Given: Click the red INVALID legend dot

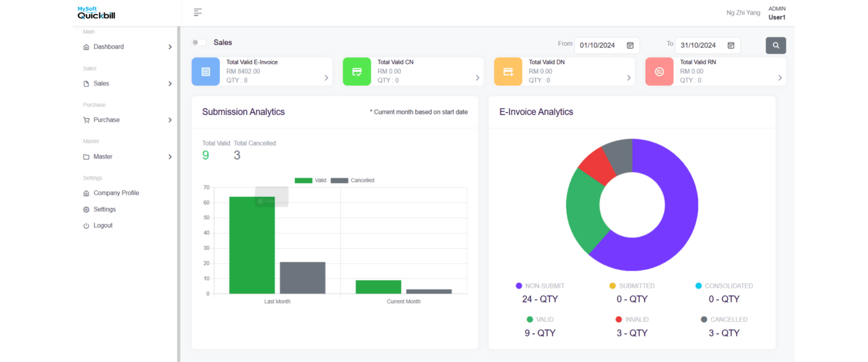Looking at the screenshot, I should (x=619, y=320).
